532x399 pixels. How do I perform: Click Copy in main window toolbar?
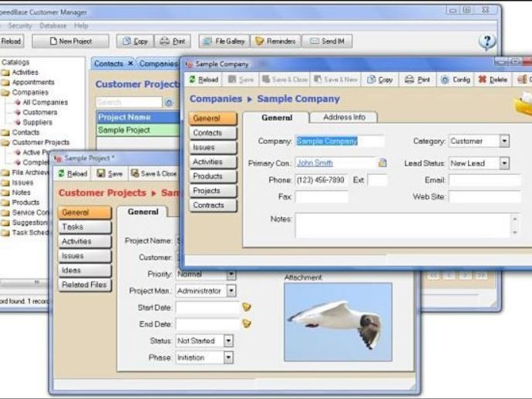(x=135, y=42)
